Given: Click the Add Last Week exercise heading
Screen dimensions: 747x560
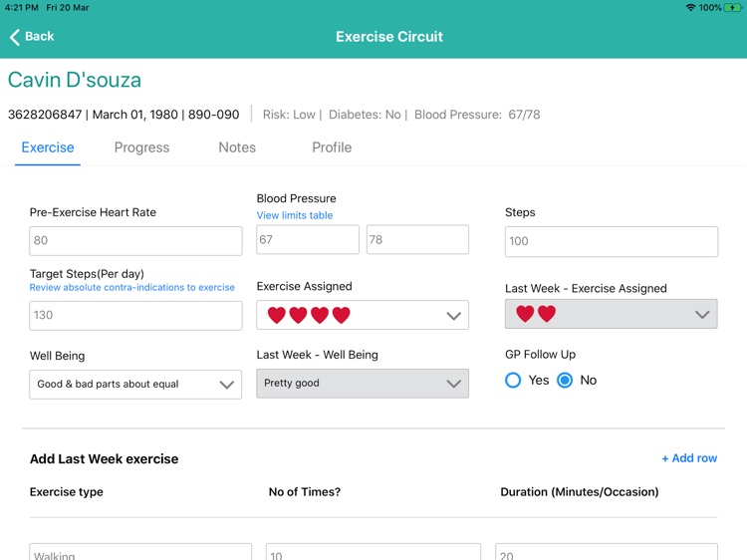Looking at the screenshot, I should pos(104,459).
